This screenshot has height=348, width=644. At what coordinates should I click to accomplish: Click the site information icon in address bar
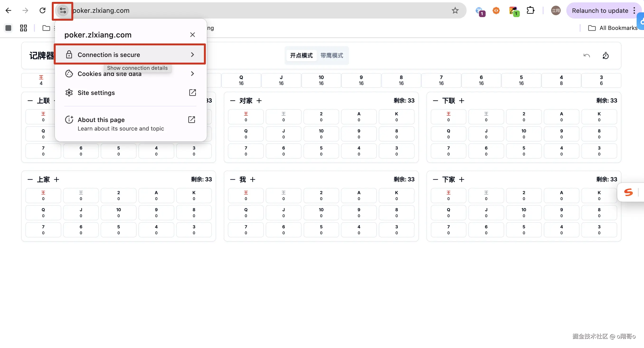coord(63,10)
